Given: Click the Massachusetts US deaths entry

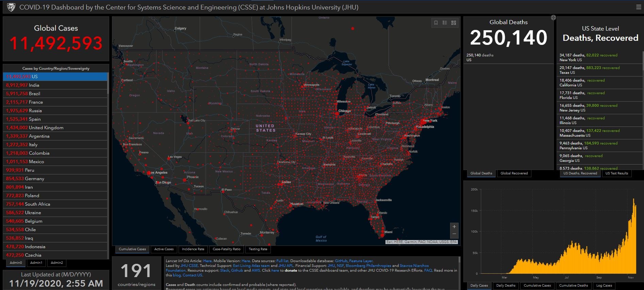Looking at the screenshot, I should [599, 133].
